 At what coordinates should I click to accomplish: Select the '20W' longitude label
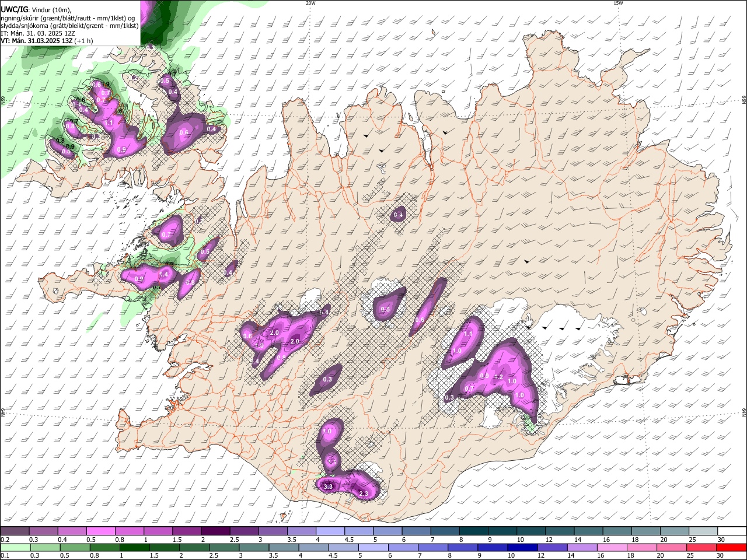(310, 3)
